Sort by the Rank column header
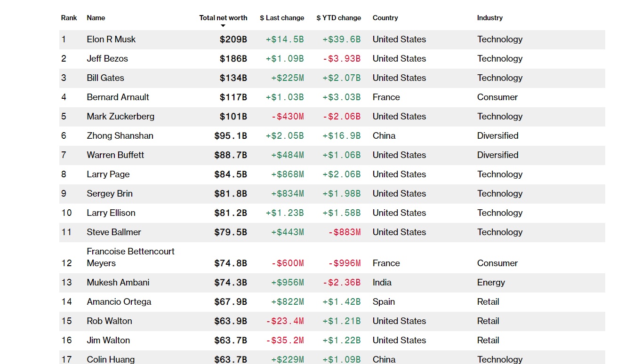633x364 pixels. 69,18
